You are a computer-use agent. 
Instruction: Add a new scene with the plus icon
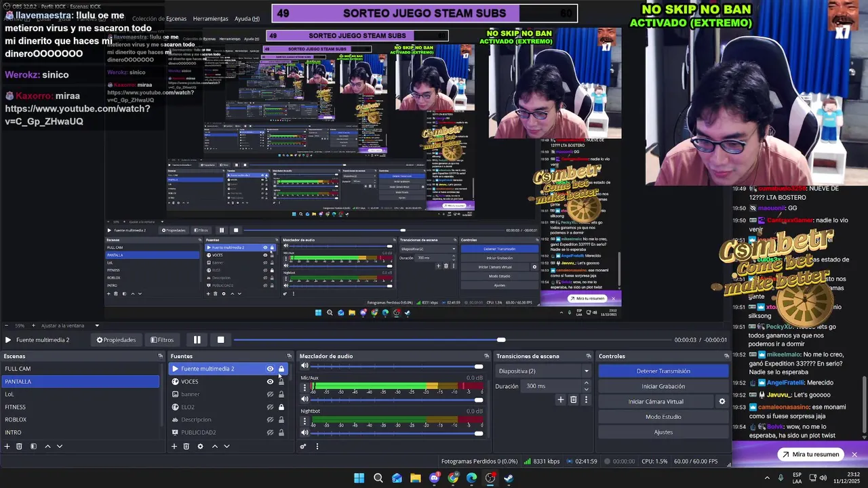click(7, 446)
